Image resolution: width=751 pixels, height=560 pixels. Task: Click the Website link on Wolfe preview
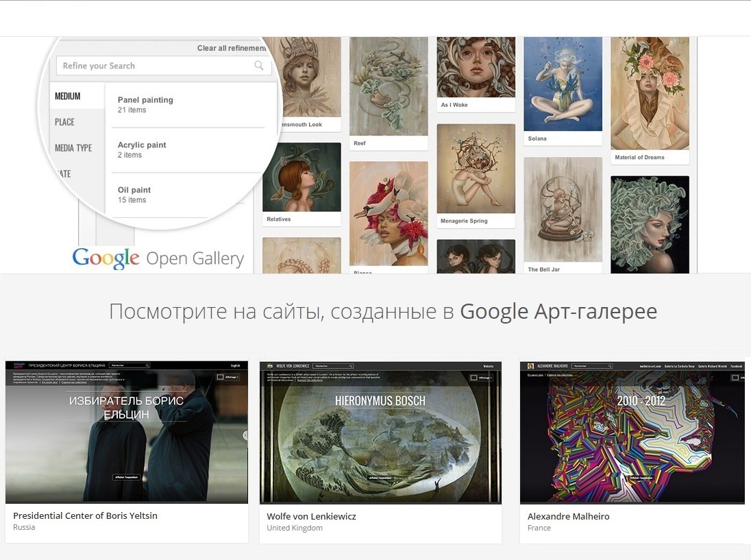(488, 366)
